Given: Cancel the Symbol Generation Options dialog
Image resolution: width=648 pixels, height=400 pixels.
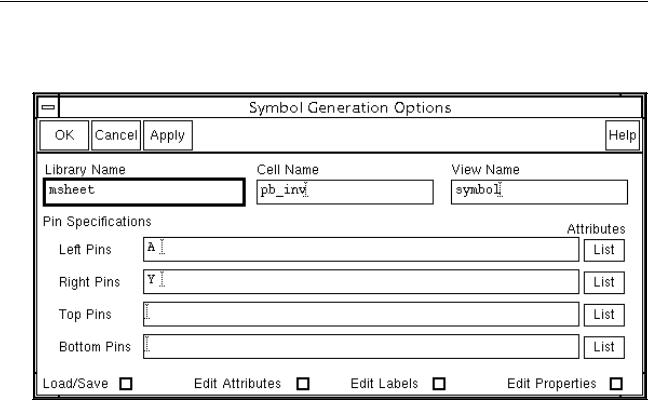Looking at the screenshot, I should [x=116, y=135].
